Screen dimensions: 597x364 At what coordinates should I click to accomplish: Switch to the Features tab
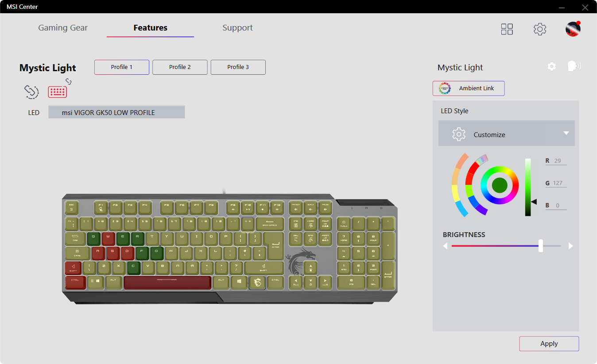(x=151, y=28)
